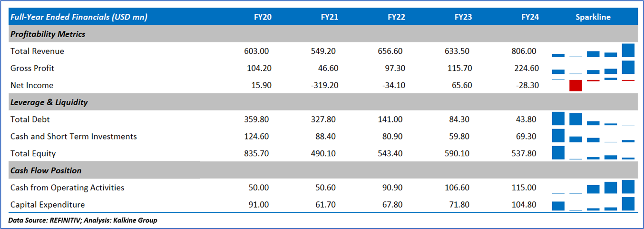
Task: Select the FY24 column header
Action: tap(530, 17)
